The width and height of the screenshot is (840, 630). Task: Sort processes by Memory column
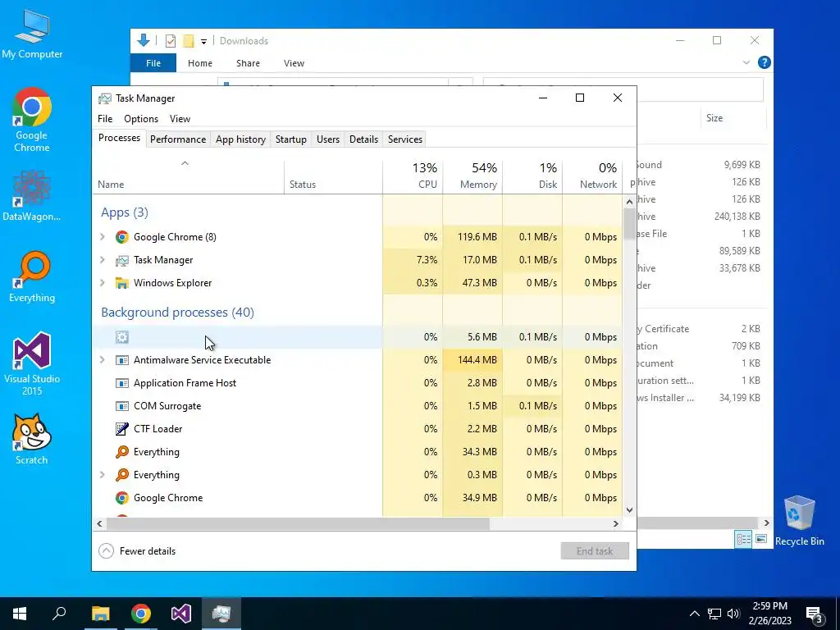tap(473, 176)
